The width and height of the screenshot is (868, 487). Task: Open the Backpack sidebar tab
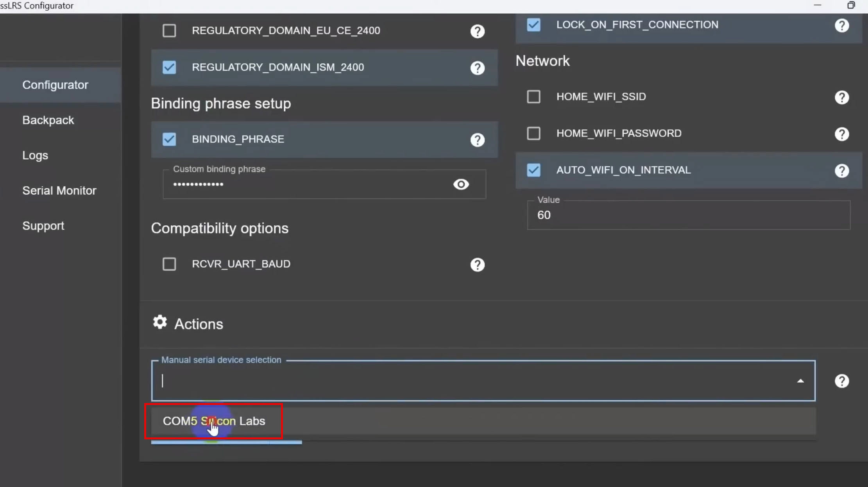coord(48,120)
